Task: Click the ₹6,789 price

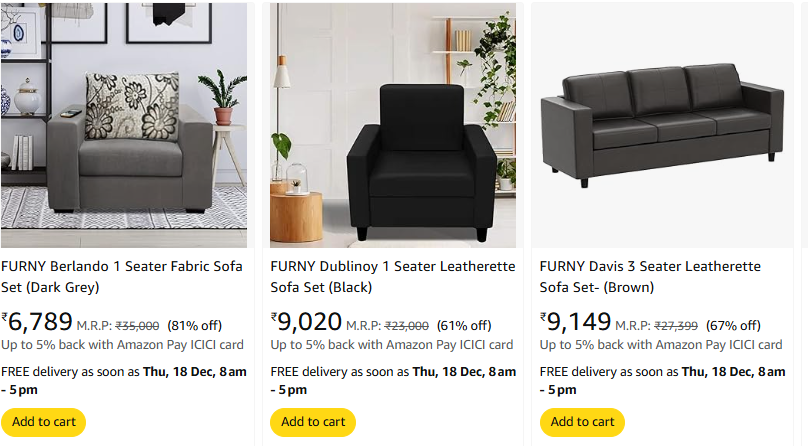Action: click(x=38, y=322)
